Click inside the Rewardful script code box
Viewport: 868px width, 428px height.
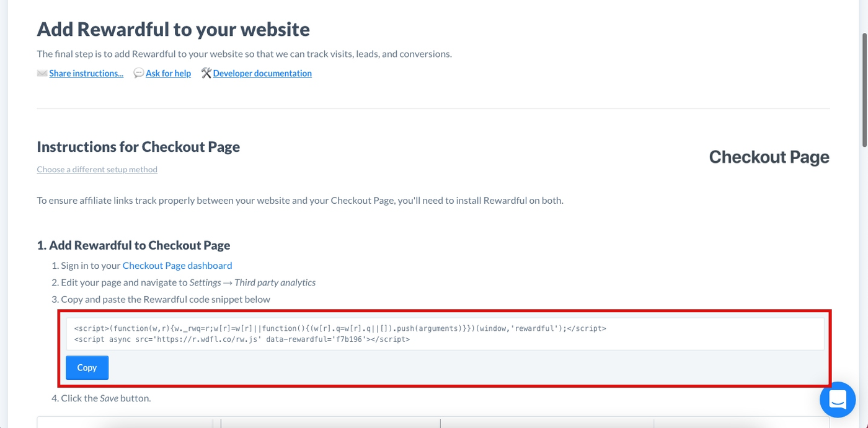pos(445,334)
